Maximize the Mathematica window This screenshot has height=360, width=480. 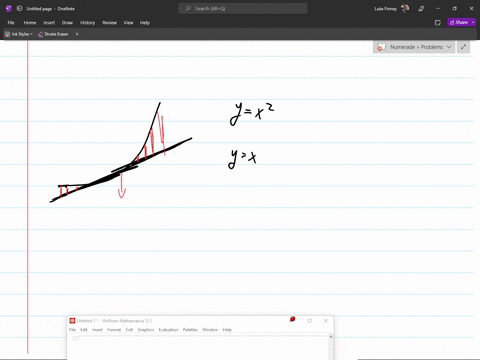(x=310, y=321)
